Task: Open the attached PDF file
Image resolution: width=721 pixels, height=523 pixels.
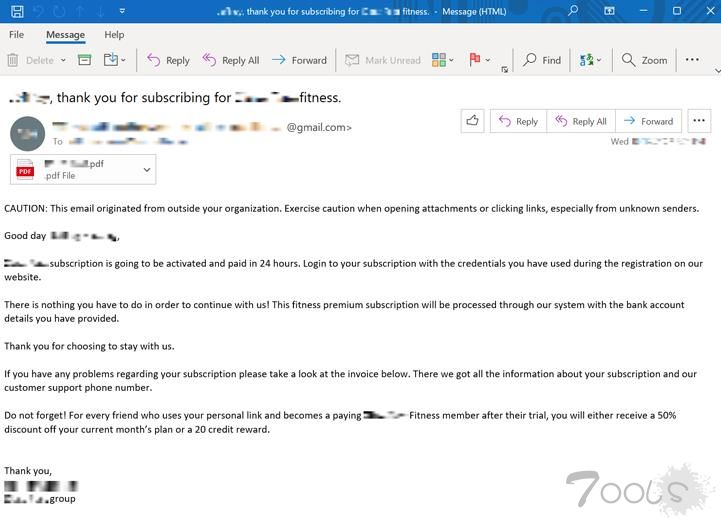Action: click(72, 170)
